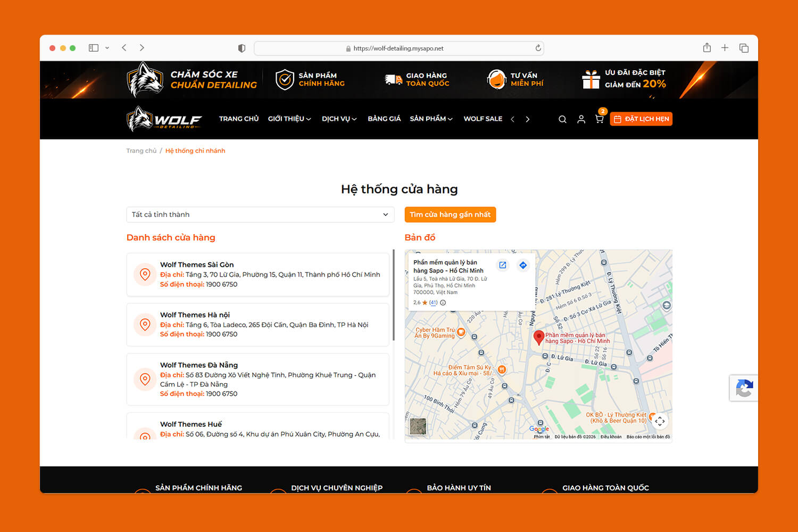Click location pin of Wolf Themes Hà nội
This screenshot has height=532, width=798.
coord(145,325)
